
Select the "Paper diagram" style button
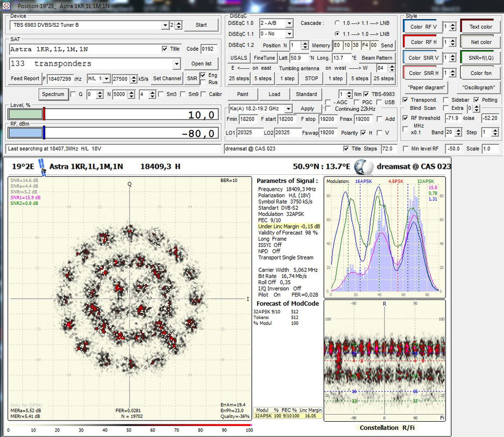click(426, 87)
